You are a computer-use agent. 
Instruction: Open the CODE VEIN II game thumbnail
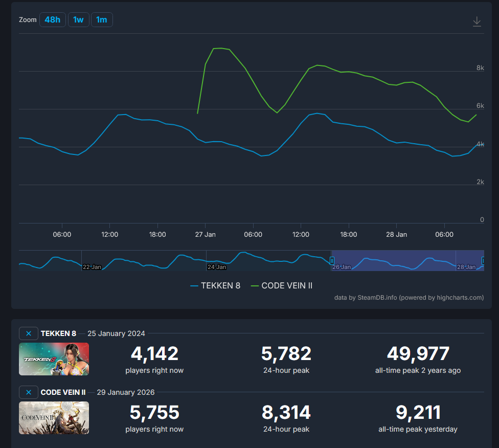click(x=54, y=418)
